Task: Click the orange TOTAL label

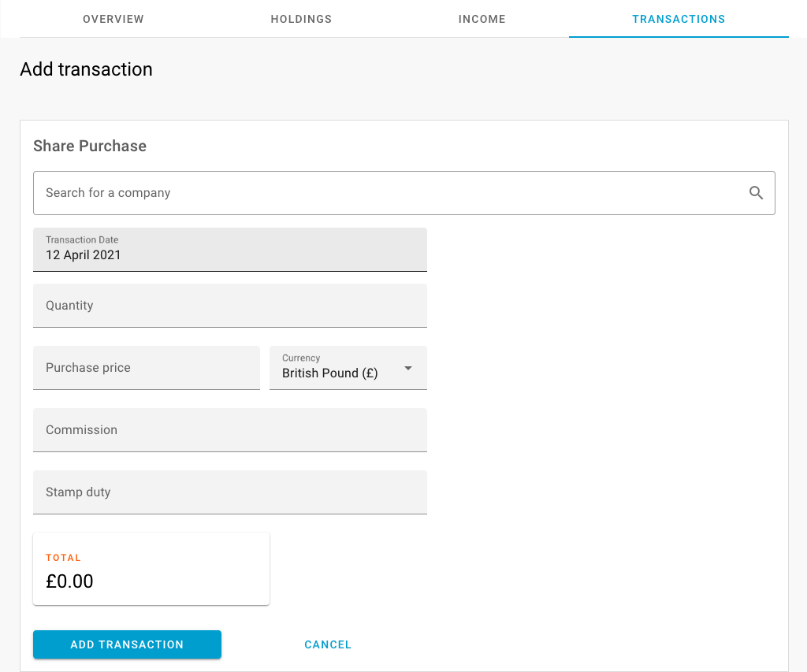Action: [x=63, y=558]
